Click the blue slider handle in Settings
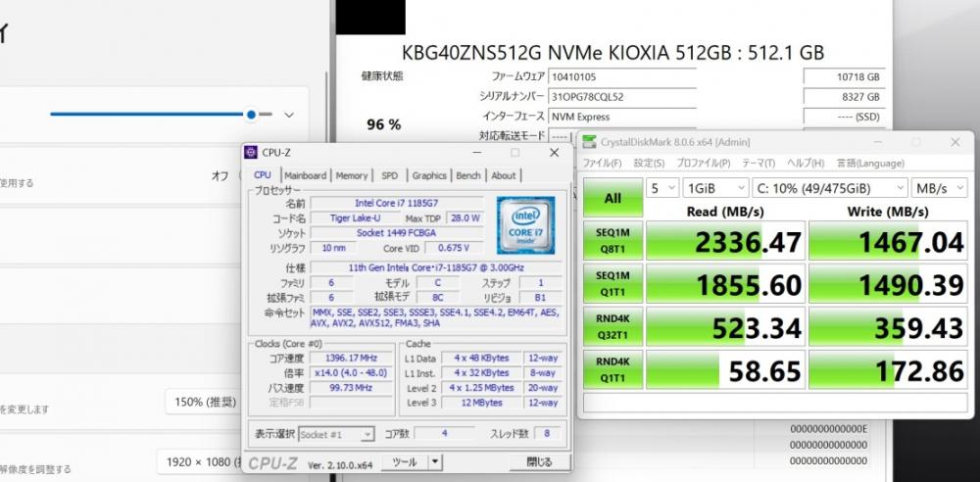The image size is (980, 482). coord(251,115)
